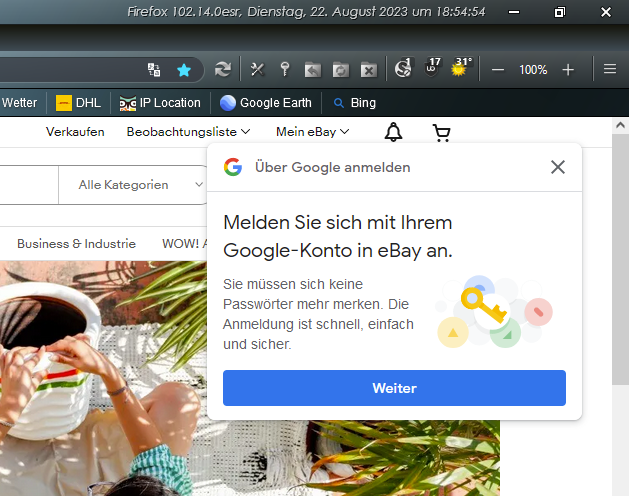Viewport: 629px width, 496px height.
Task: Open the weather extension sun icon showing 31°
Action: 460,67
